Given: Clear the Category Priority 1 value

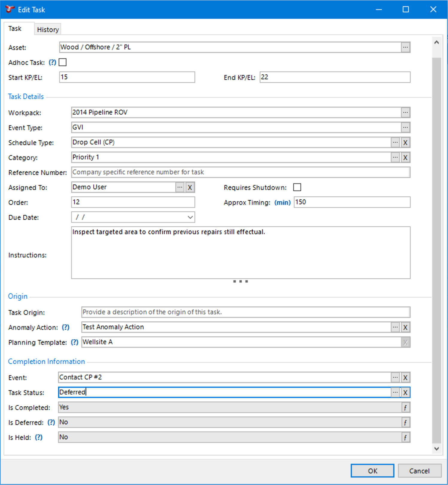Looking at the screenshot, I should pyautogui.click(x=405, y=158).
